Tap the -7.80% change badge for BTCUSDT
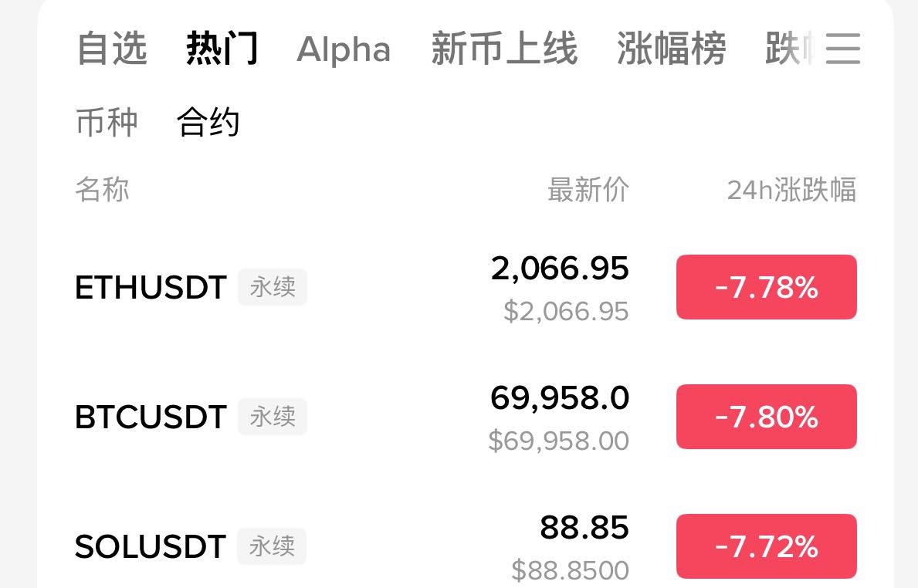This screenshot has width=918, height=588. click(766, 417)
